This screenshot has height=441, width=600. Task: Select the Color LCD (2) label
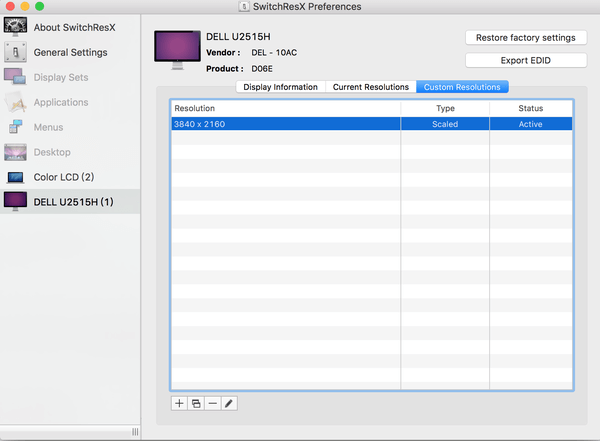(x=64, y=177)
